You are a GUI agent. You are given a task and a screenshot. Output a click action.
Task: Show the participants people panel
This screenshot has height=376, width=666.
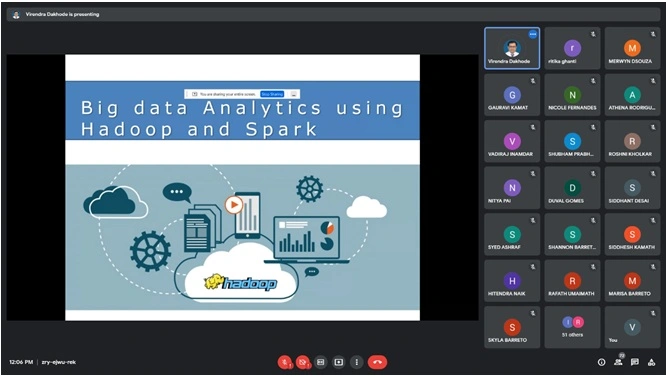click(x=618, y=362)
